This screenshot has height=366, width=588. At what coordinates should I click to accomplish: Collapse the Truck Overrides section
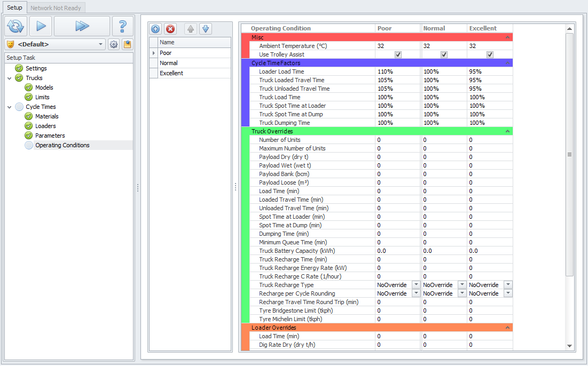pyautogui.click(x=507, y=131)
